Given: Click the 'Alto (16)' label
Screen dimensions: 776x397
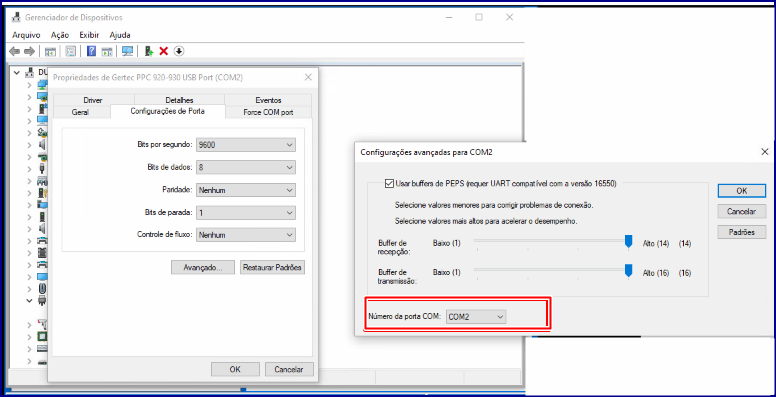Looking at the screenshot, I should click(656, 273).
